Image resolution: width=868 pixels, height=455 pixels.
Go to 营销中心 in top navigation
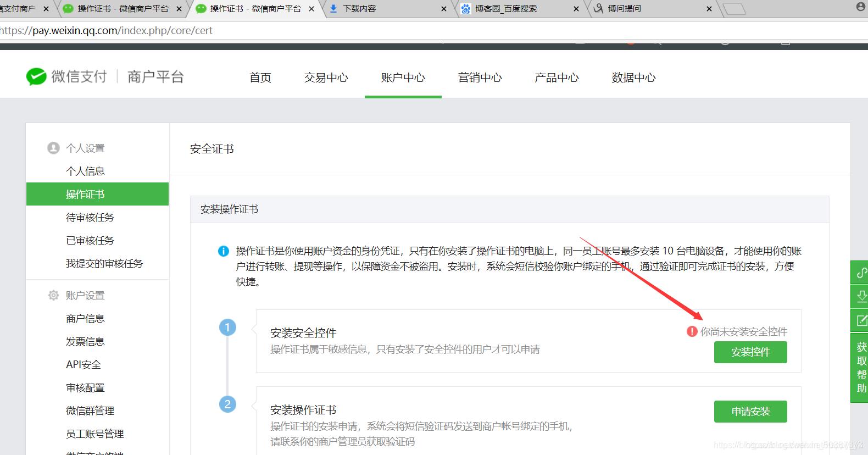click(x=480, y=78)
